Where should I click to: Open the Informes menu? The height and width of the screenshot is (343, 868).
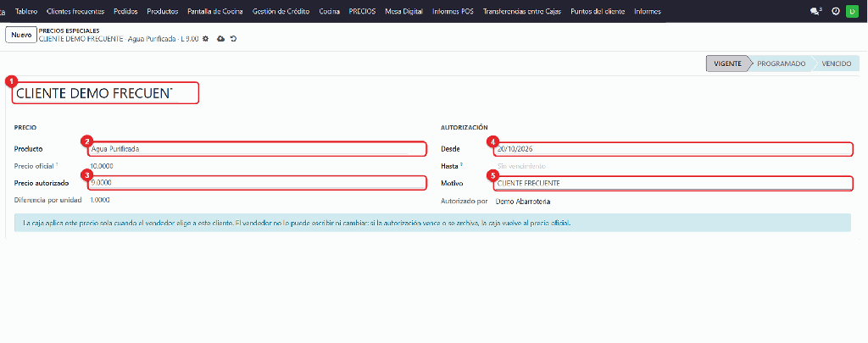pos(648,11)
